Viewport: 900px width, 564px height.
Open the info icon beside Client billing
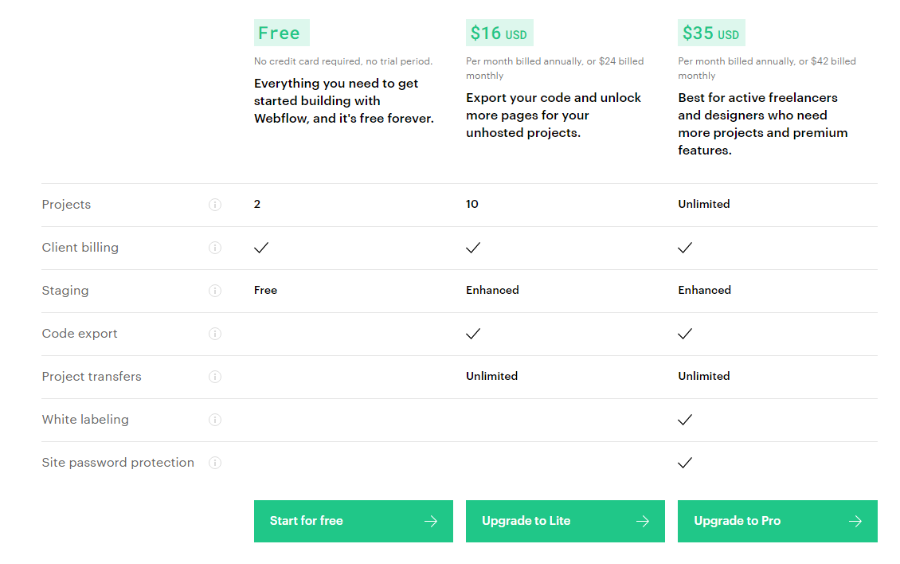coord(215,248)
